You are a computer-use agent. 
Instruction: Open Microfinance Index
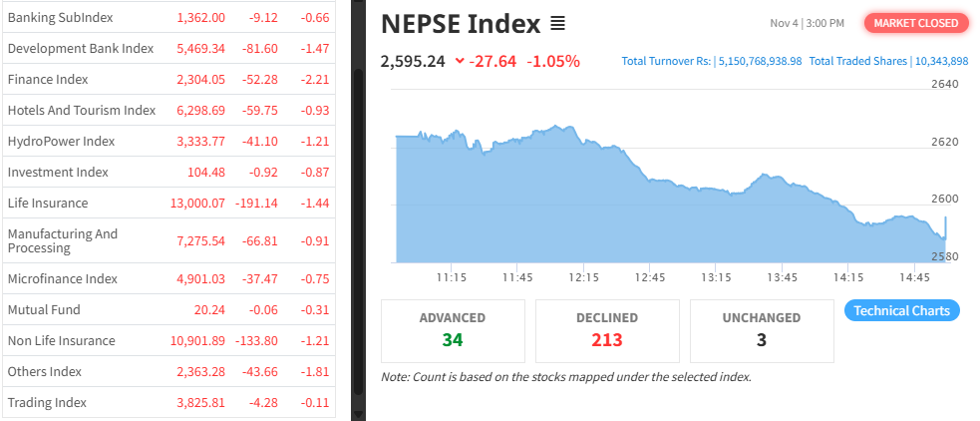62,278
